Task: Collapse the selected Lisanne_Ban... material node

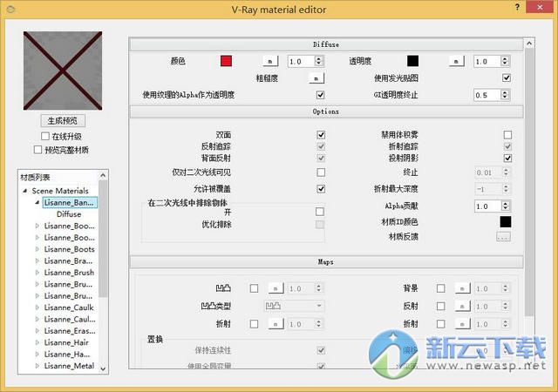Action: 37,203
